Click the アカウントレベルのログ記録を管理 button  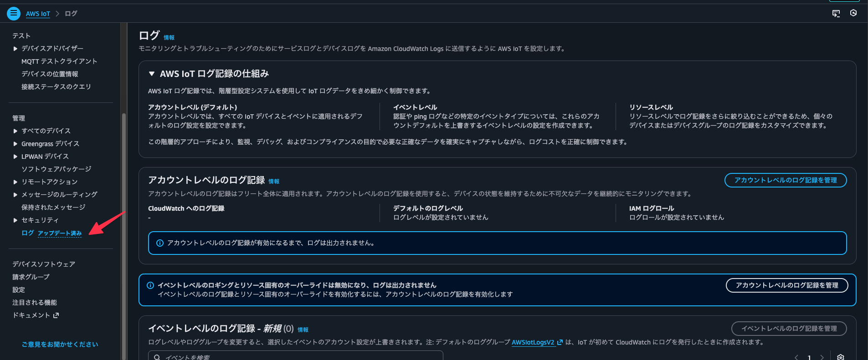[785, 180]
